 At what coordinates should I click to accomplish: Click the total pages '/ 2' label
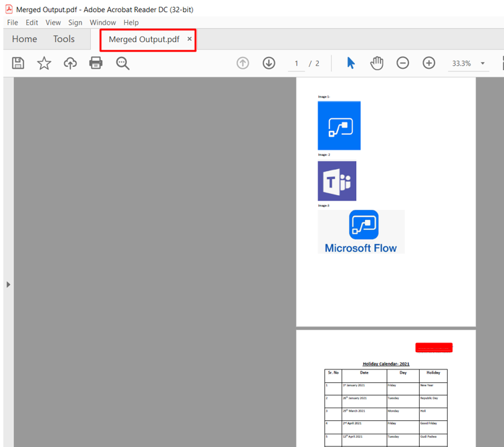pos(314,63)
